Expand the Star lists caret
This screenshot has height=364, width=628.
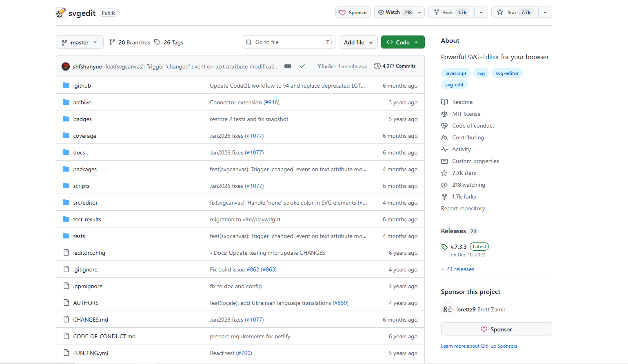click(545, 12)
